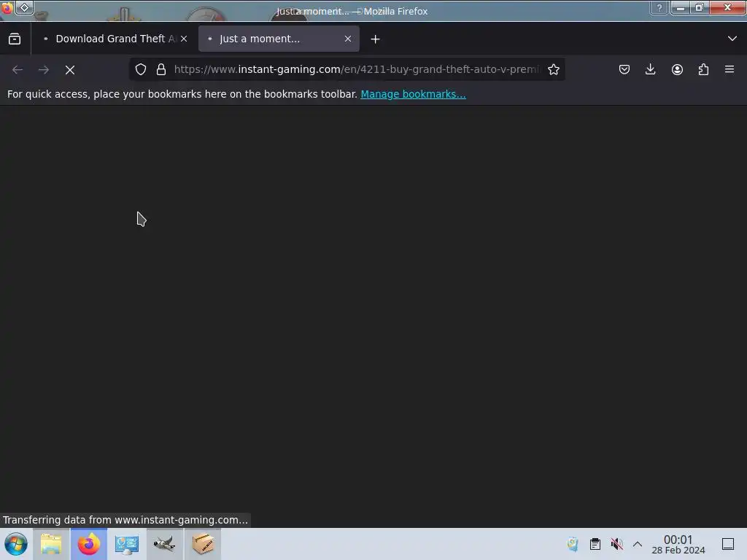This screenshot has height=560, width=747.
Task: View site security padlock information
Action: 161,69
